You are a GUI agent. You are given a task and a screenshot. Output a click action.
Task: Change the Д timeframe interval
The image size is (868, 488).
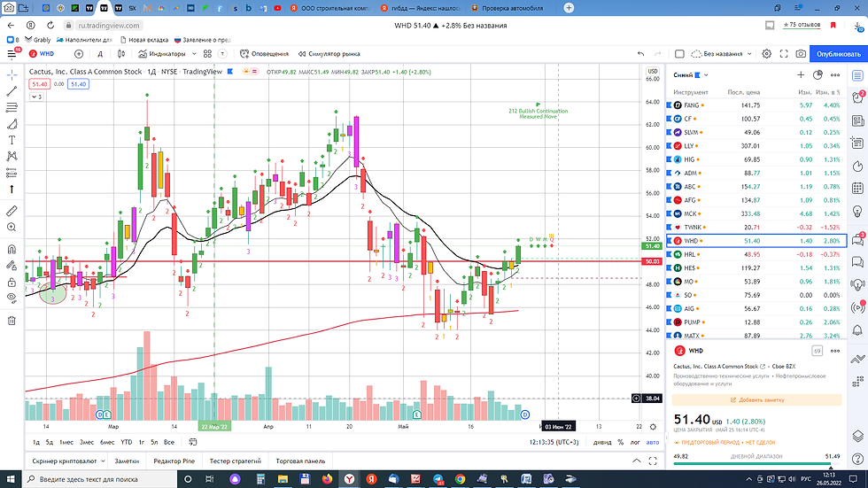[x=100, y=54]
